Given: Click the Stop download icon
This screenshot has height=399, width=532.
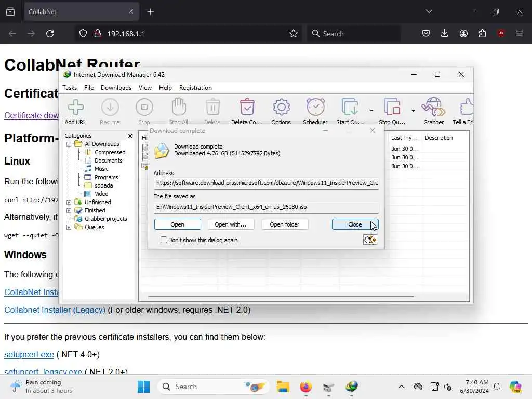Looking at the screenshot, I should click(x=144, y=111).
